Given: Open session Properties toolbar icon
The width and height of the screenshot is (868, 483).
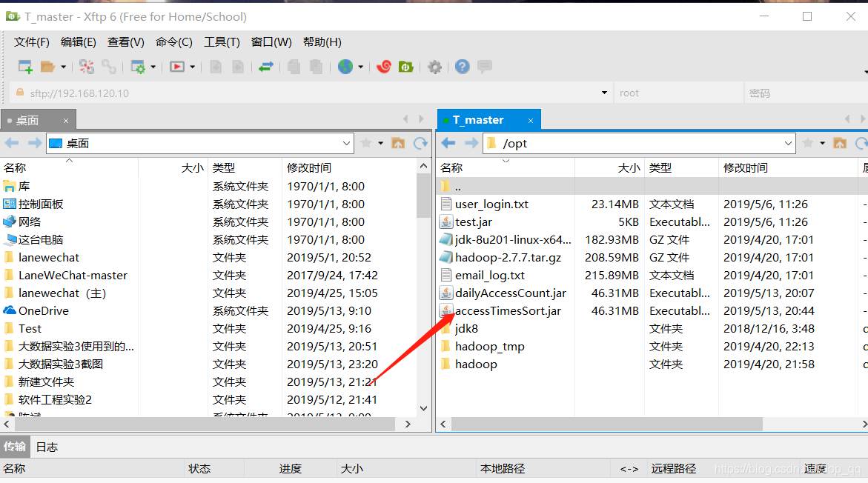Looking at the screenshot, I should [x=138, y=67].
